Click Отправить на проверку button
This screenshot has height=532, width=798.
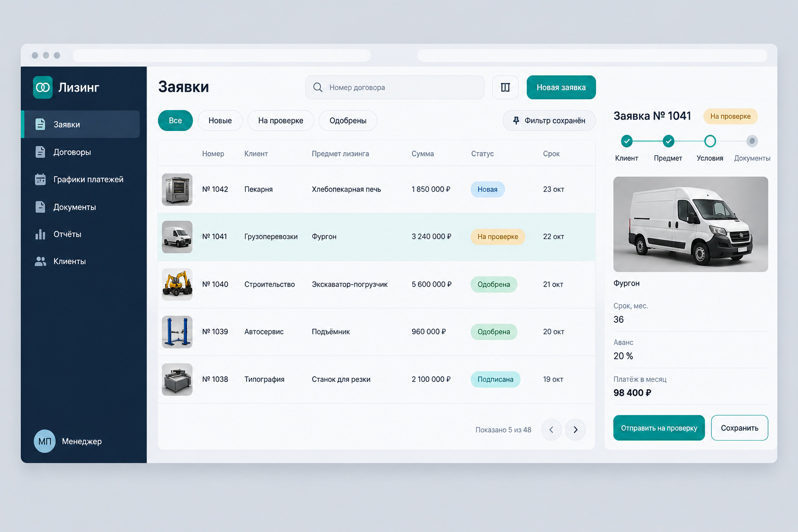tap(659, 428)
